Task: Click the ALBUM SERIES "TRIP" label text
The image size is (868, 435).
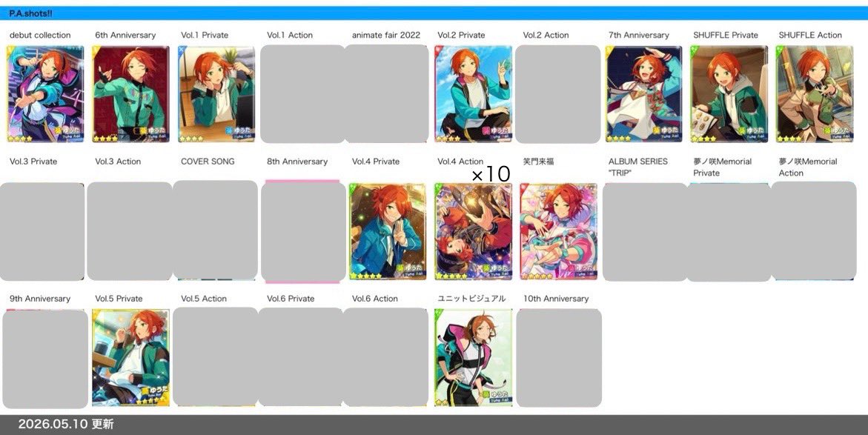Action: tap(638, 167)
